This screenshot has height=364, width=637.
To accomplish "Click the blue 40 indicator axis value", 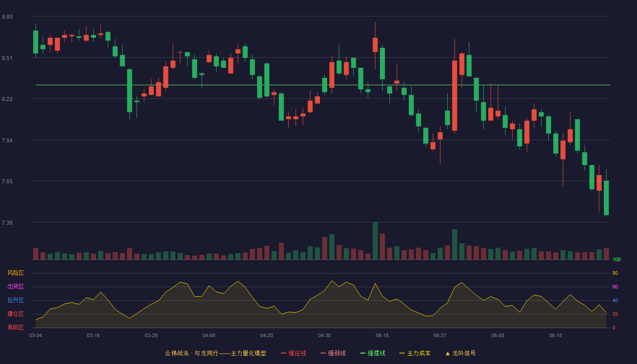I will pos(615,300).
